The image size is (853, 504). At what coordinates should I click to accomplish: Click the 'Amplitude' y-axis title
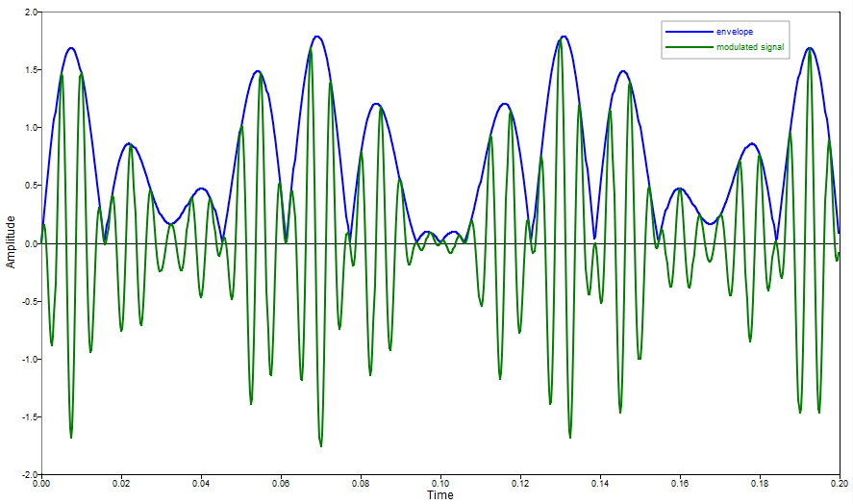click(x=11, y=242)
